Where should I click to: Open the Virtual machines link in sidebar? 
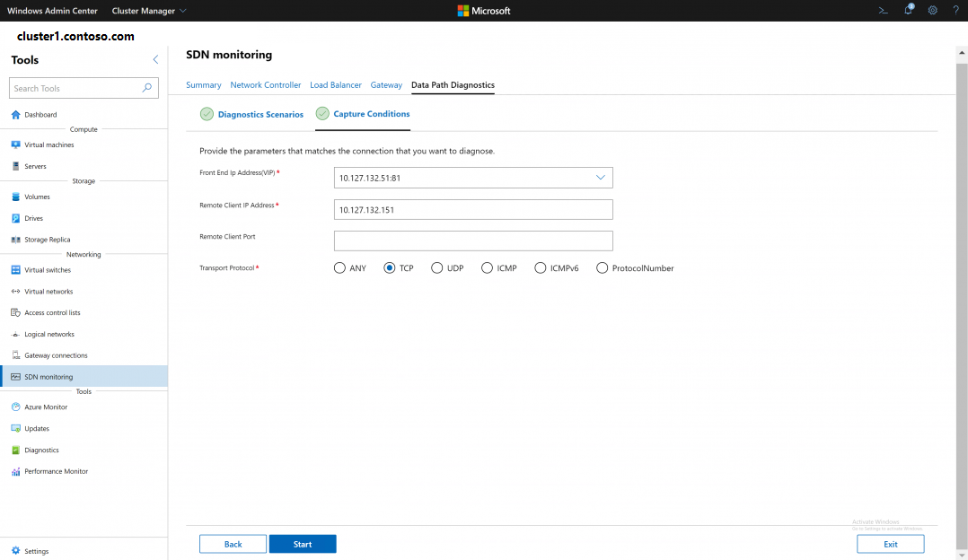[49, 144]
